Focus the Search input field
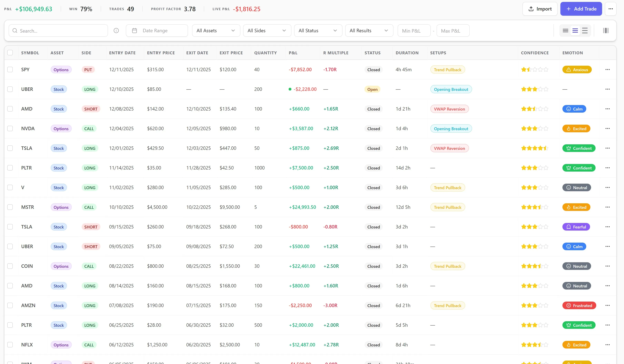The width and height of the screenshot is (624, 364). pyautogui.click(x=58, y=31)
